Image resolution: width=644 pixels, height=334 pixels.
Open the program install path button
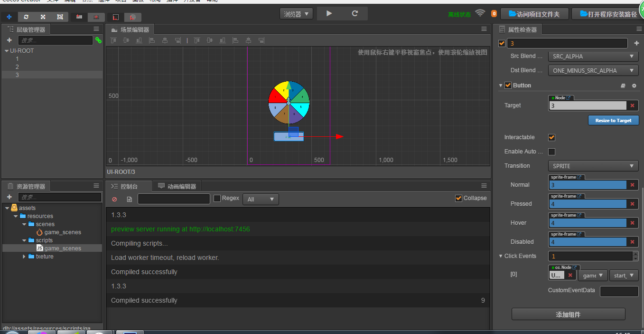coord(608,14)
